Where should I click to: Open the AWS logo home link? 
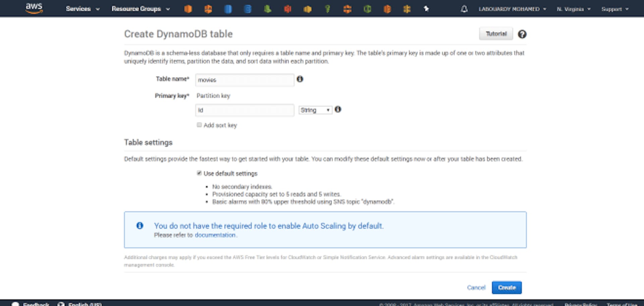click(x=34, y=8)
